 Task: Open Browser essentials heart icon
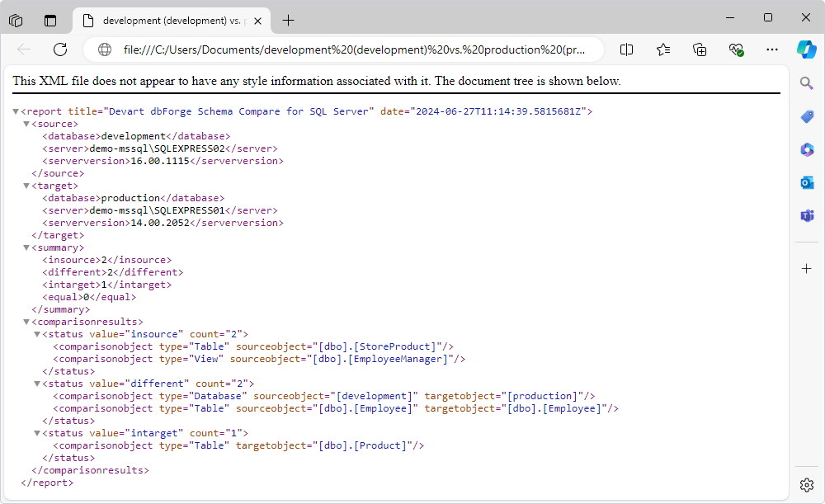point(736,49)
